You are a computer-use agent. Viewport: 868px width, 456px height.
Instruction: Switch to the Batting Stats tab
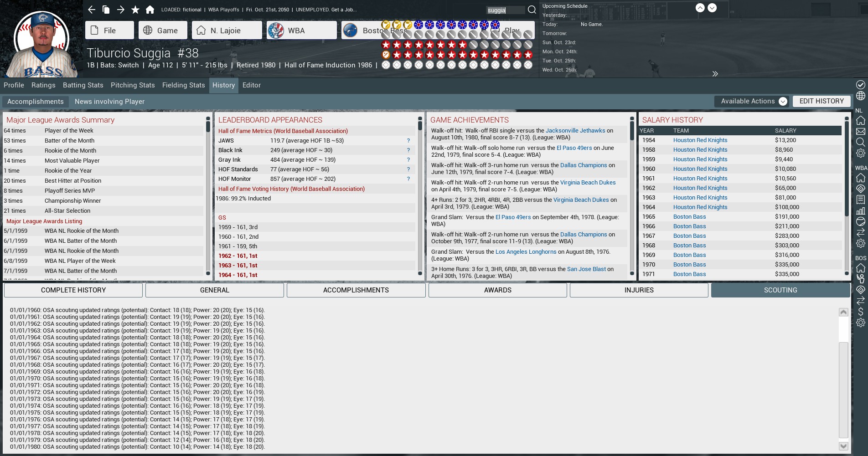click(83, 85)
